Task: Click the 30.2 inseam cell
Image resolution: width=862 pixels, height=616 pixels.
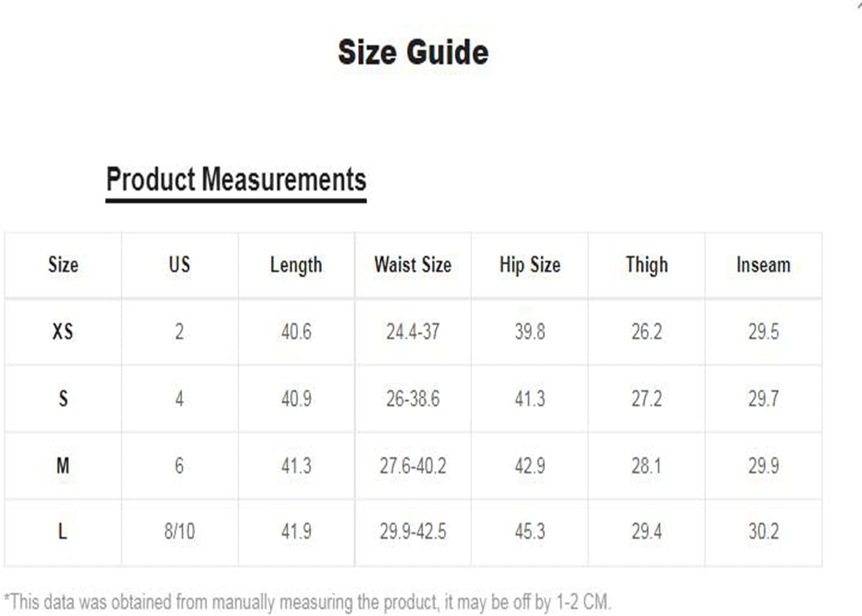Action: [x=763, y=531]
